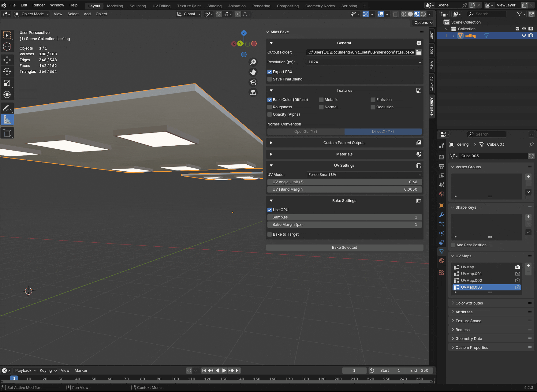The image size is (537, 392).
Task: Select the Move tool in toolbar
Action: pyautogui.click(x=7, y=60)
